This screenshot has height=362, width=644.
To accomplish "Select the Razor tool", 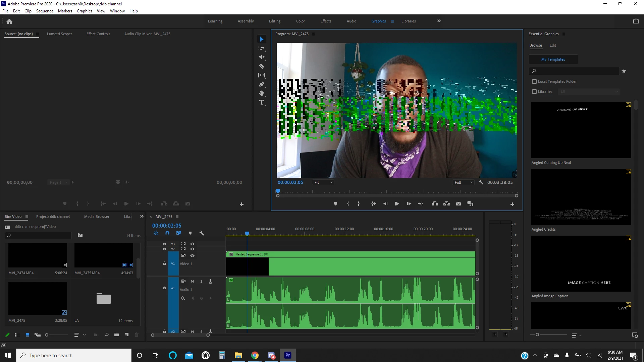I will click(262, 66).
